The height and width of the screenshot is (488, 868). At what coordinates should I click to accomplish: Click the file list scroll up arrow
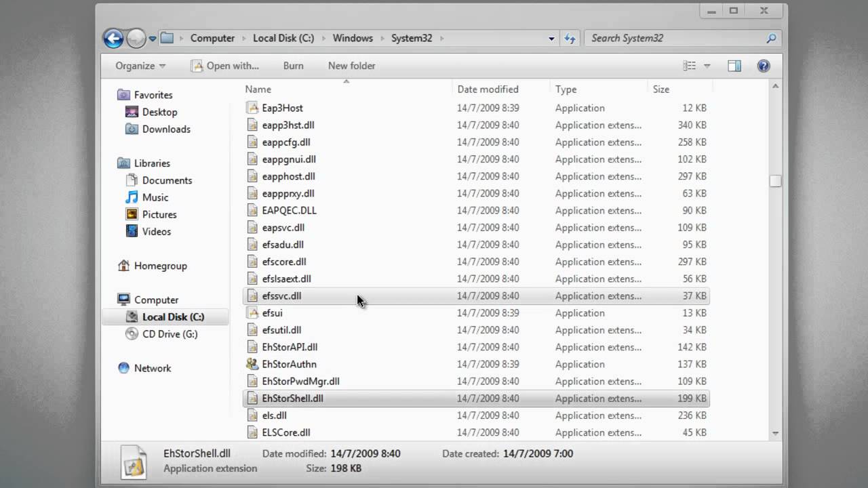click(775, 87)
